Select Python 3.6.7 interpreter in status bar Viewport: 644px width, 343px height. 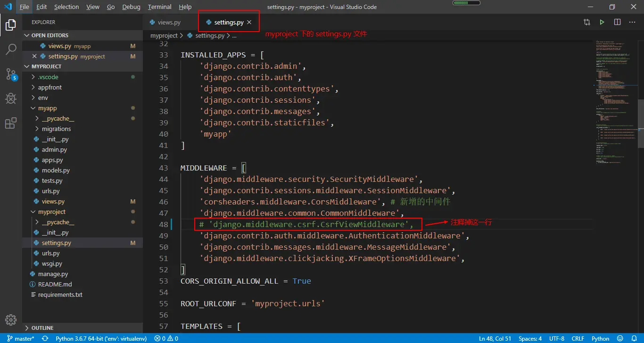pyautogui.click(x=101, y=338)
